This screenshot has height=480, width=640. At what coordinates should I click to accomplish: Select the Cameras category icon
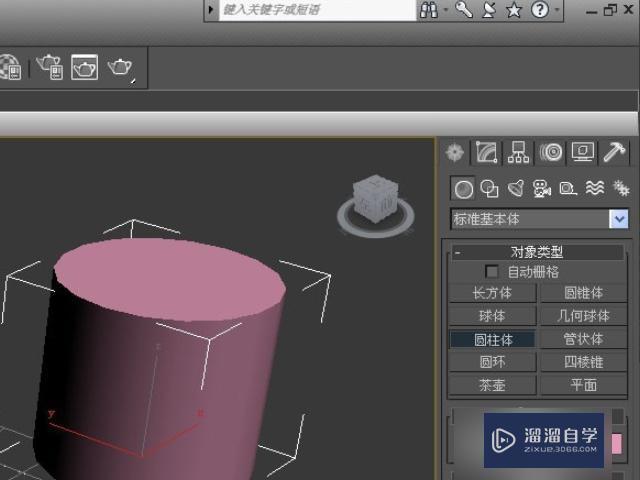tap(542, 189)
